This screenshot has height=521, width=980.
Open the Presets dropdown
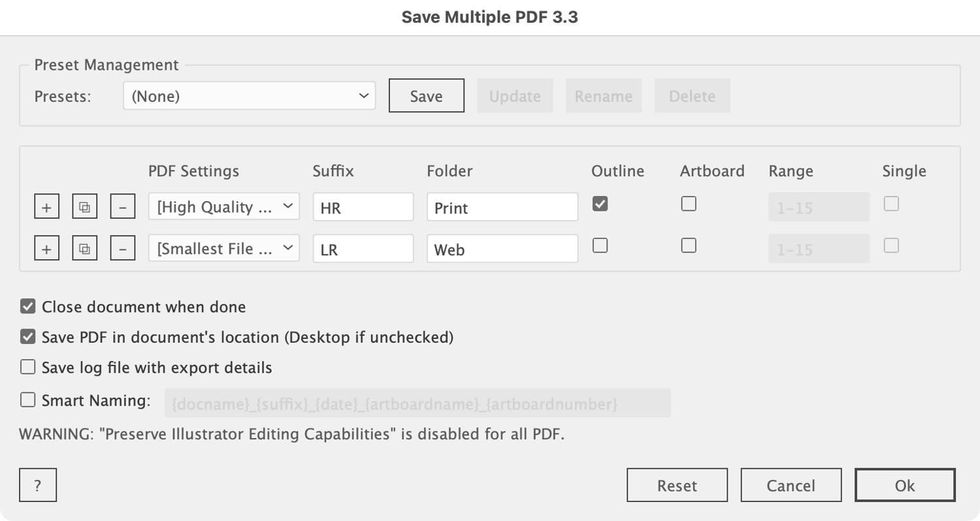[x=249, y=96]
